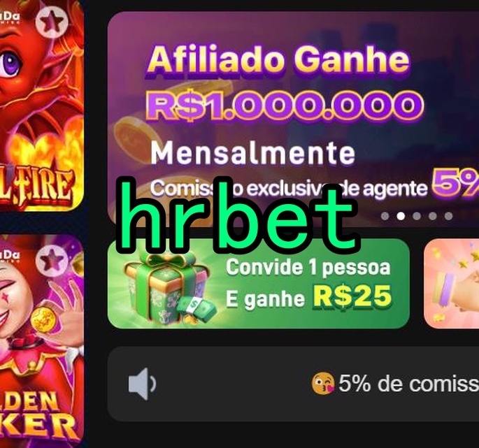Open the Devil Fire game thumbnail
Image resolution: width=479 pixels, height=448 pixels.
click(x=41, y=106)
